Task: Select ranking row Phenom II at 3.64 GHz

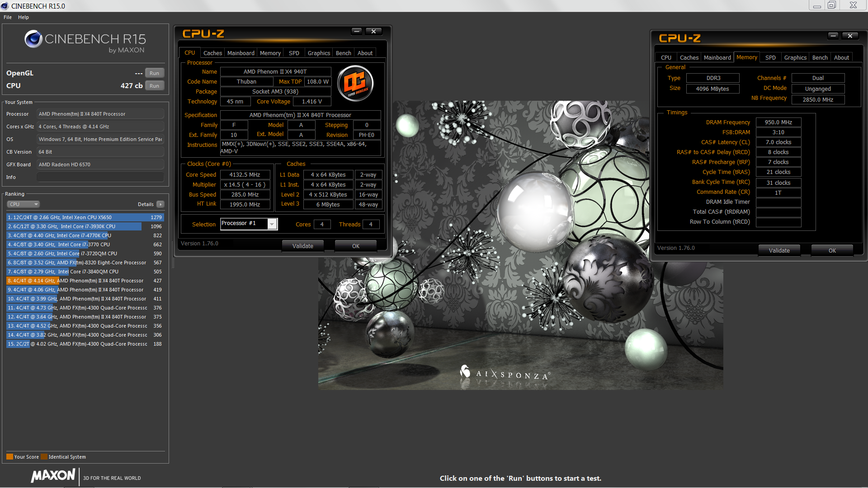Action: pyautogui.click(x=85, y=317)
